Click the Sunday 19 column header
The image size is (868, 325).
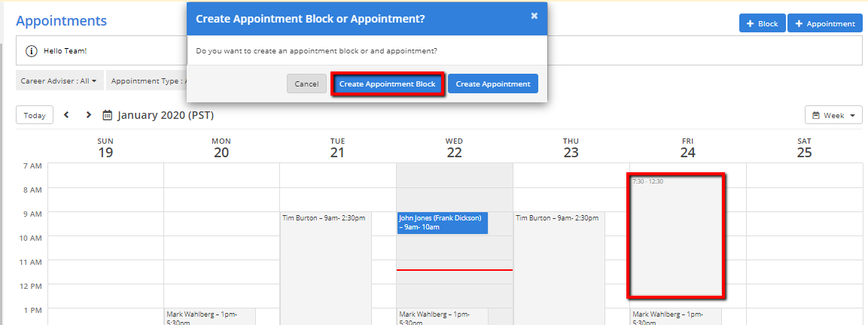click(105, 148)
